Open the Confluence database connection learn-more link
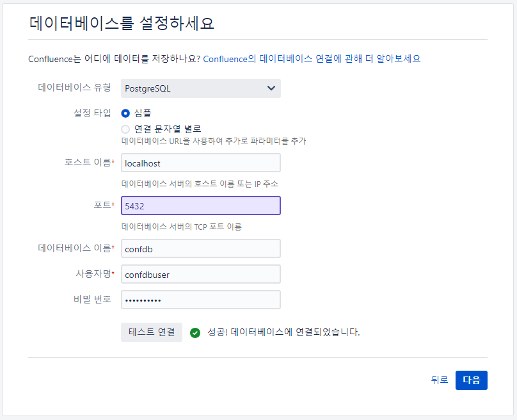The width and height of the screenshot is (517, 420). click(x=312, y=59)
